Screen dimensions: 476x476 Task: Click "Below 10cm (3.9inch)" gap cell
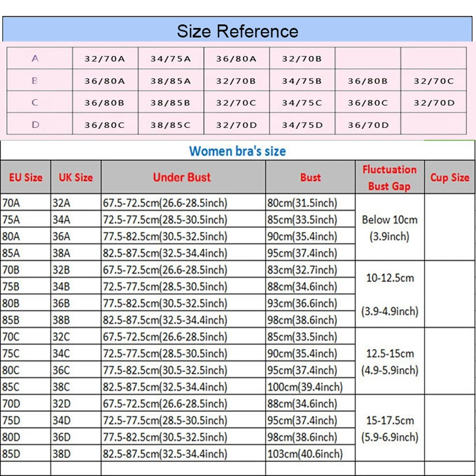[390, 228]
